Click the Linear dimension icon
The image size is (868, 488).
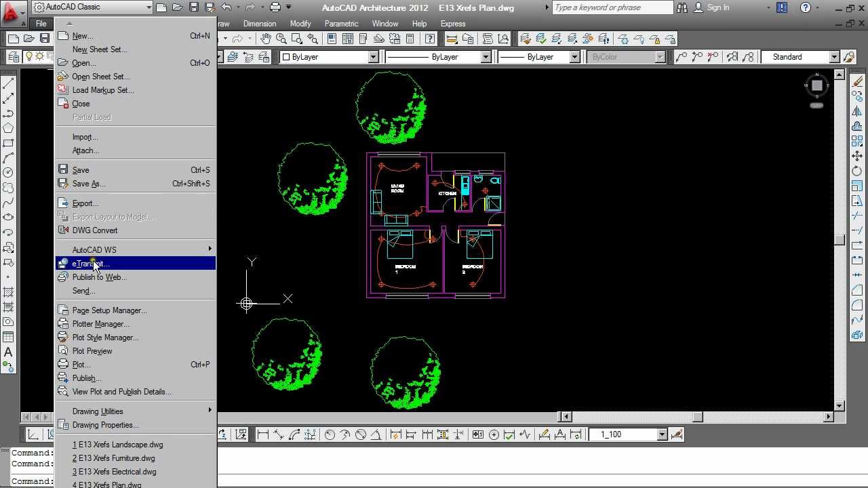pyautogui.click(x=263, y=434)
